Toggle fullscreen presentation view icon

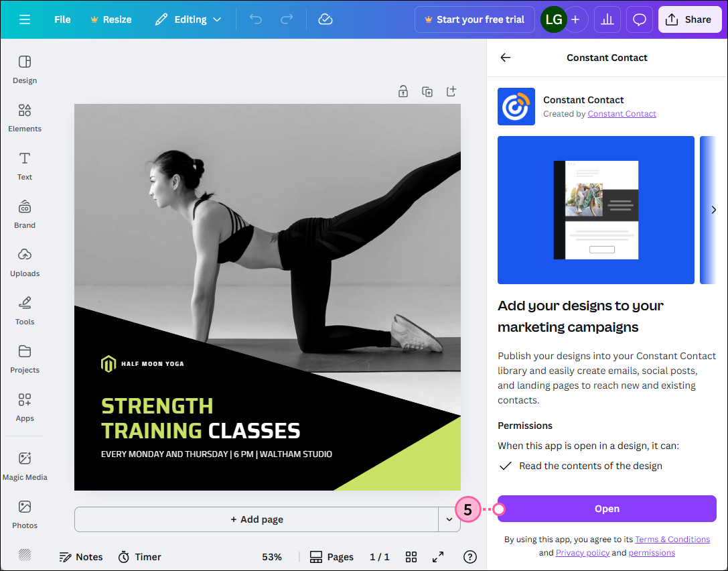(x=438, y=557)
